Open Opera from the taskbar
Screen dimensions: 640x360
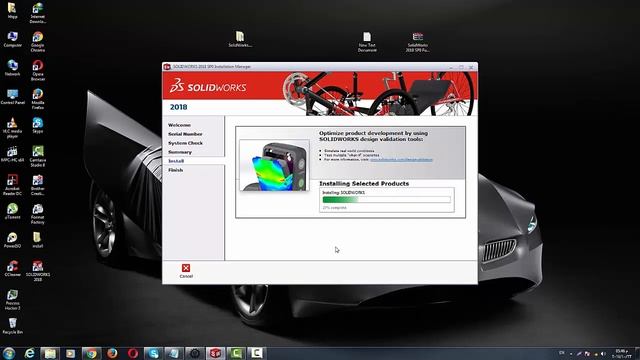pyautogui.click(x=133, y=353)
